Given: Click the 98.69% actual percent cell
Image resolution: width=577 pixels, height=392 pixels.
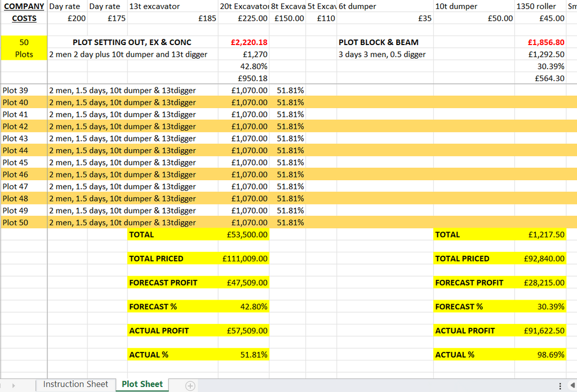Looking at the screenshot, I should 540,354.
